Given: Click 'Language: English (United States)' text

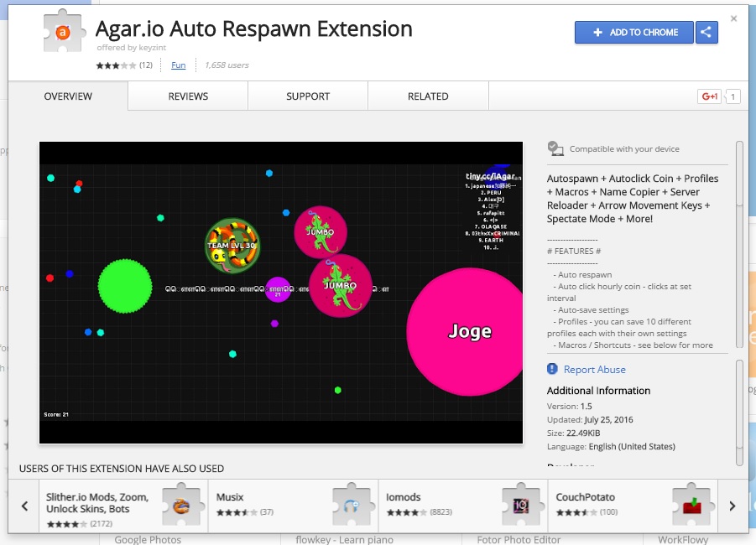Looking at the screenshot, I should (x=611, y=447).
